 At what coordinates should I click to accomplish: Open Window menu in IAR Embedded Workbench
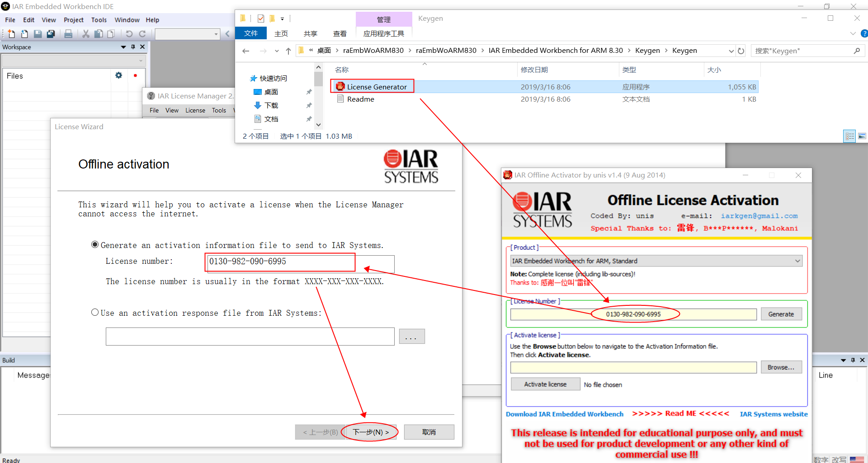pos(127,20)
